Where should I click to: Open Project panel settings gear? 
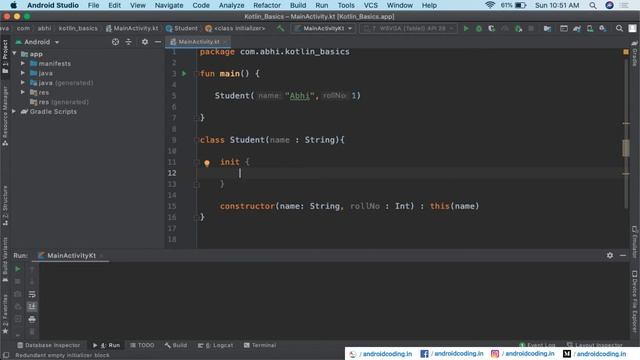[145, 42]
